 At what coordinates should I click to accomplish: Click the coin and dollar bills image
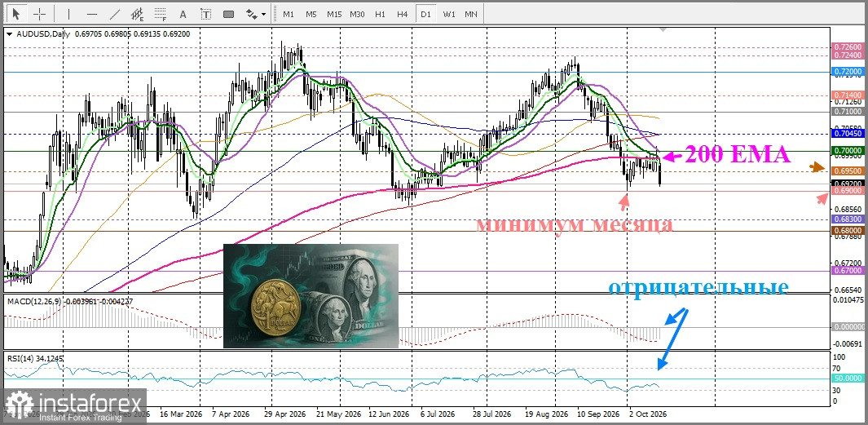point(311,296)
